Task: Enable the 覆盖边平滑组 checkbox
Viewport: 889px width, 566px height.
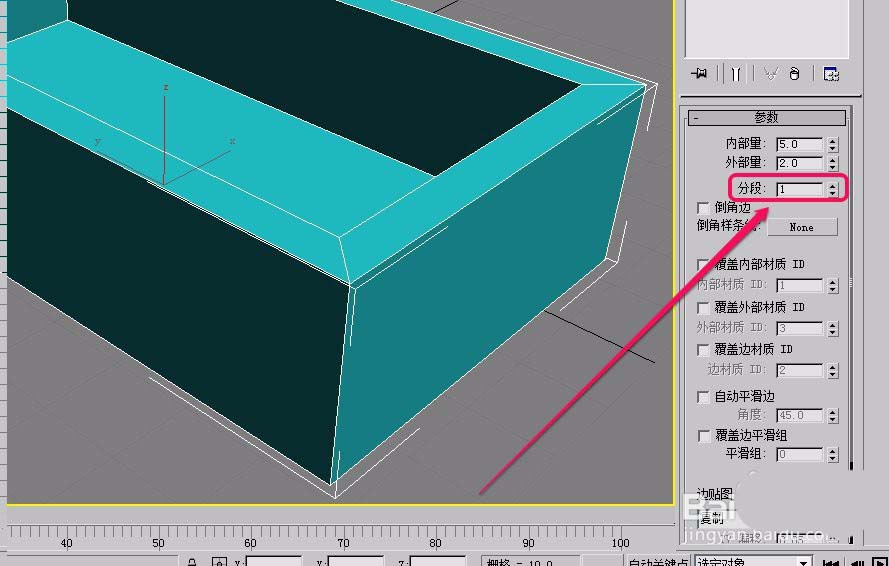Action: click(703, 436)
